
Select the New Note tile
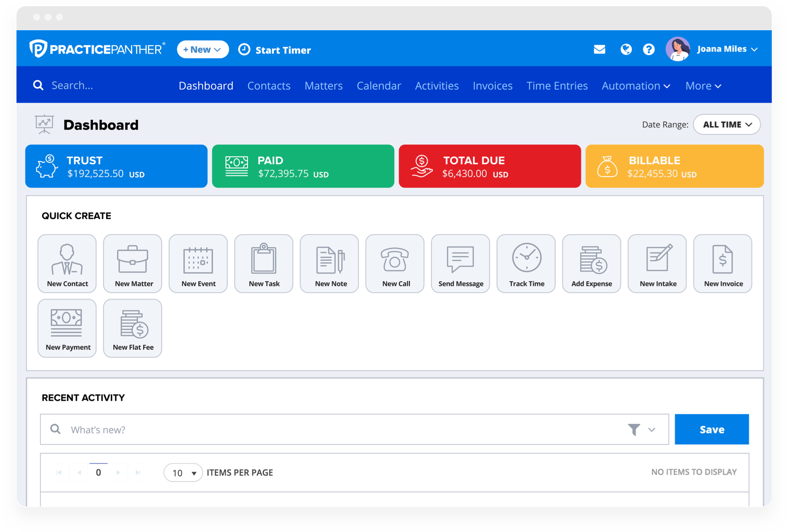point(329,263)
